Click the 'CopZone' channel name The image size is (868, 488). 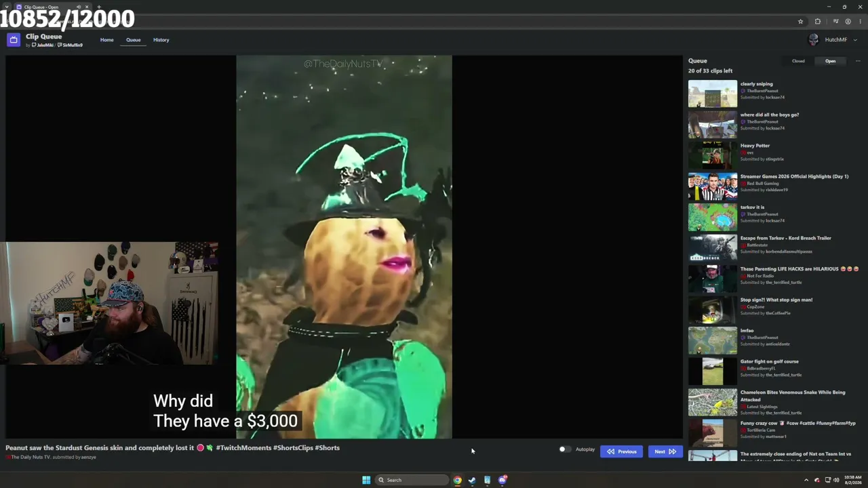point(755,306)
